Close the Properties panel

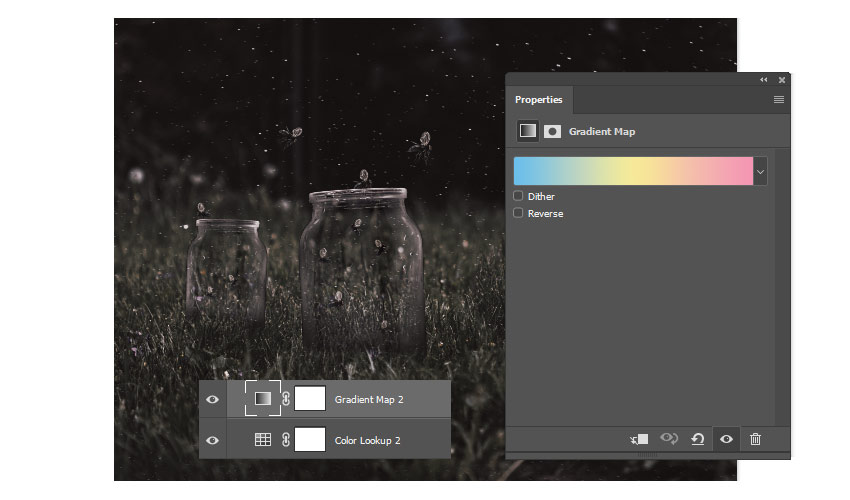tap(782, 80)
